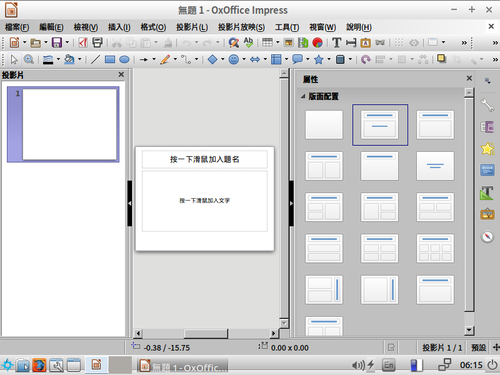This screenshot has height=375, width=500.
Task: Expand the arrow lines dropdown
Action: pos(154,60)
